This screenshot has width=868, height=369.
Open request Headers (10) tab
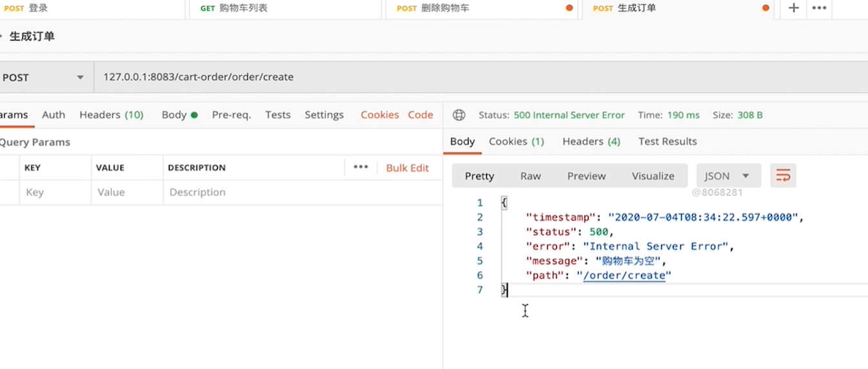[x=111, y=115]
